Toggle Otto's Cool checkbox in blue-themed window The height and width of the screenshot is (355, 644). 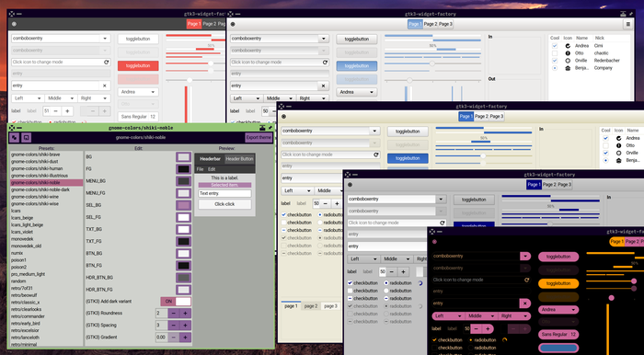coord(555,53)
